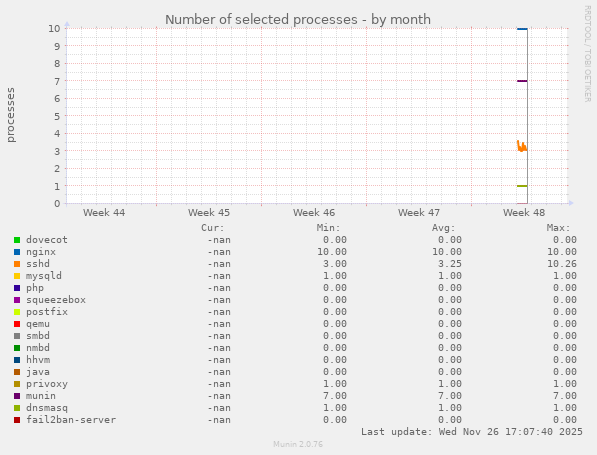Click the munin dark purple legend swatch
Viewport: 597px width, 455px height.
point(17,396)
